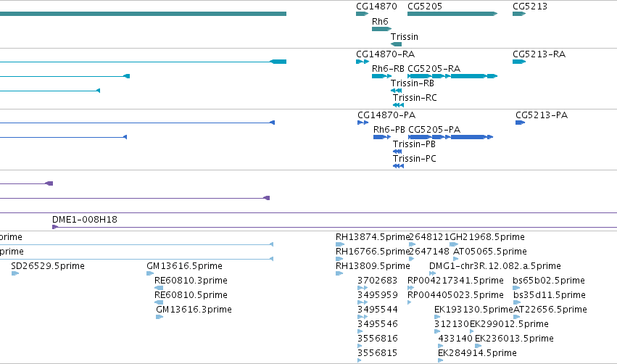
Task: Click transcript label Rh6-RB
Action: [x=388, y=69]
